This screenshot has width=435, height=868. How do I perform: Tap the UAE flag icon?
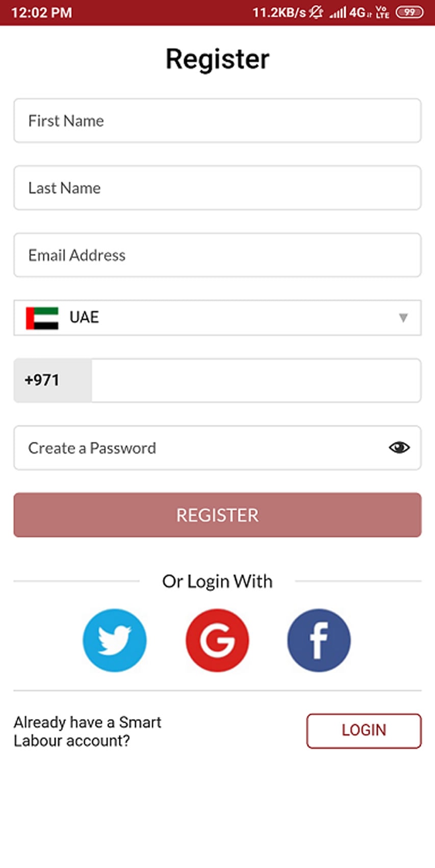(42, 318)
